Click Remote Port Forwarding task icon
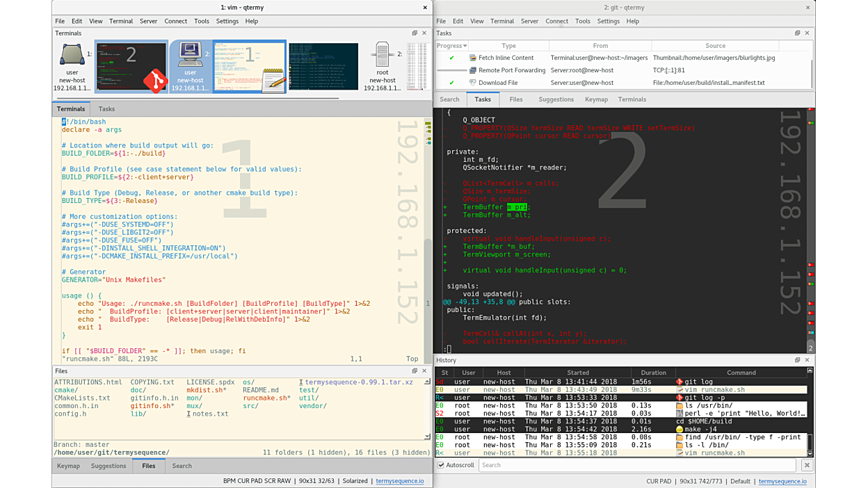 point(473,70)
